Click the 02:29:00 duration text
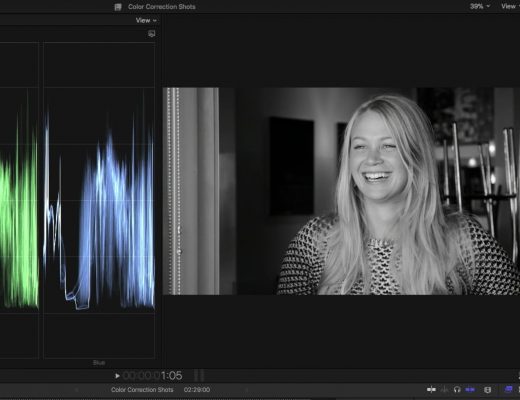This screenshot has width=520, height=400. point(197,390)
